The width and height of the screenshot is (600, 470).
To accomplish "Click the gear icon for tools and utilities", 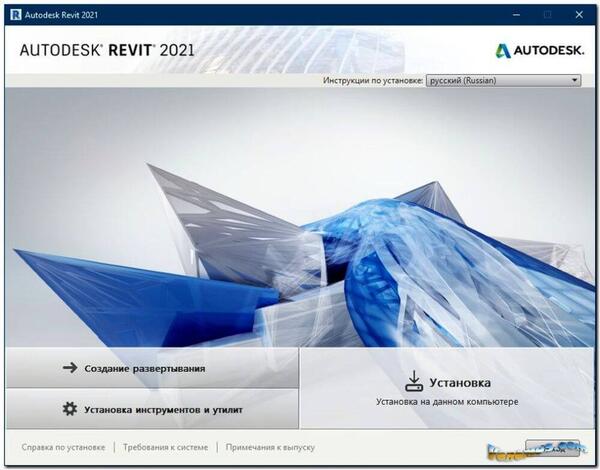I will coord(70,409).
